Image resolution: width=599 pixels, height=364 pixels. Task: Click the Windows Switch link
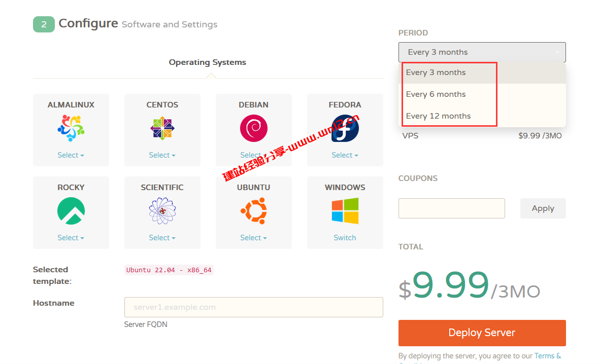click(345, 238)
